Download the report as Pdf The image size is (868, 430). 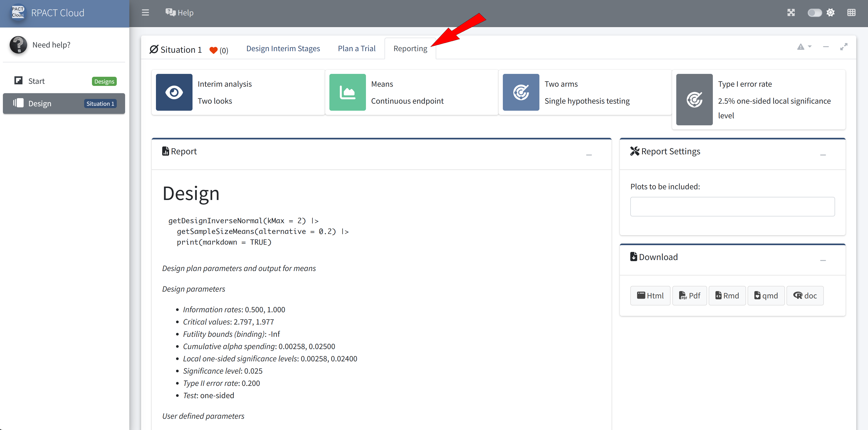point(689,296)
